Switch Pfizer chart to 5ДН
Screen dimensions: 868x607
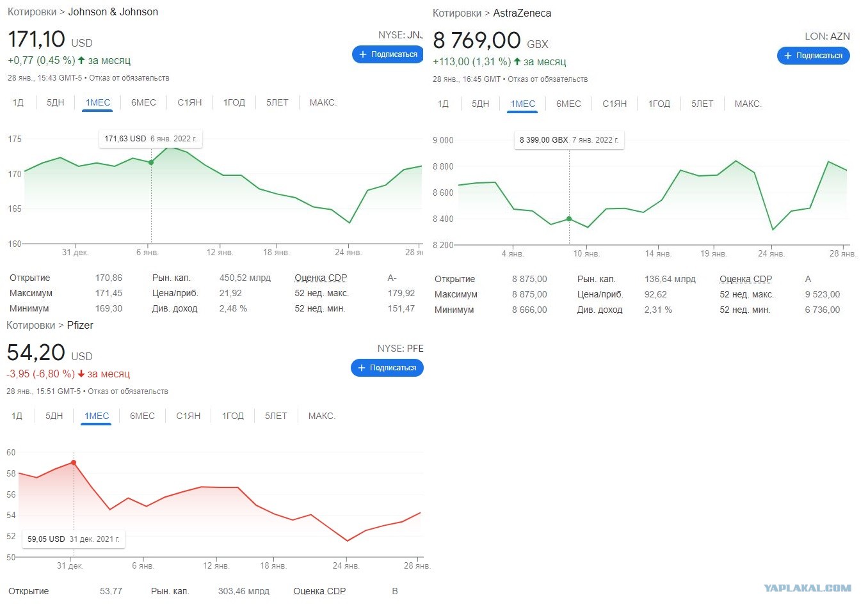point(54,416)
